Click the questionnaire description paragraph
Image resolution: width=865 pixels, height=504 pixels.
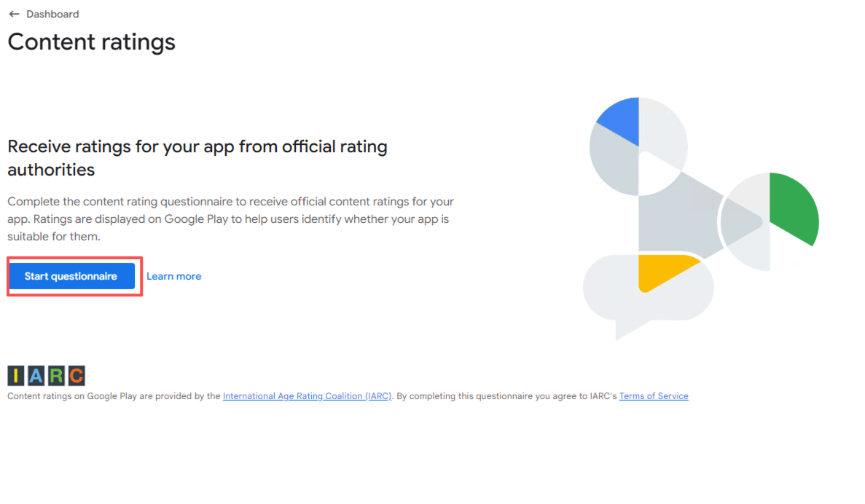click(230, 218)
